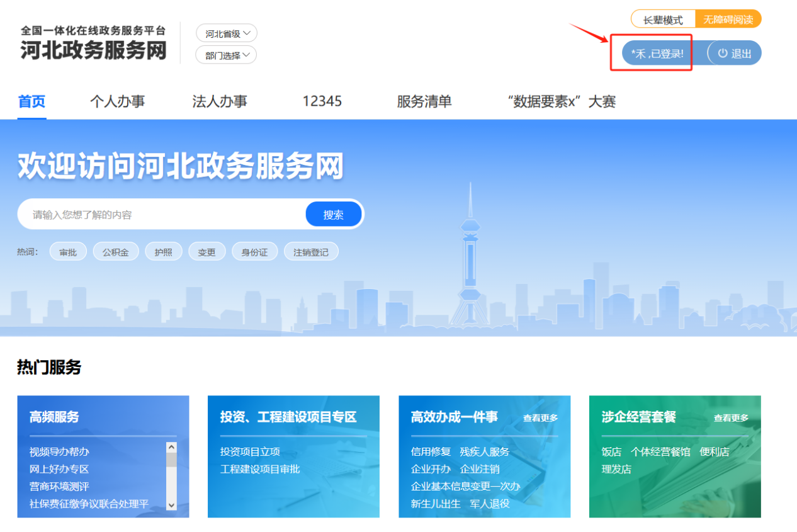This screenshot has height=532, width=797.
Task: Click scroll down arrow in 高频服务 list
Action: tap(171, 504)
